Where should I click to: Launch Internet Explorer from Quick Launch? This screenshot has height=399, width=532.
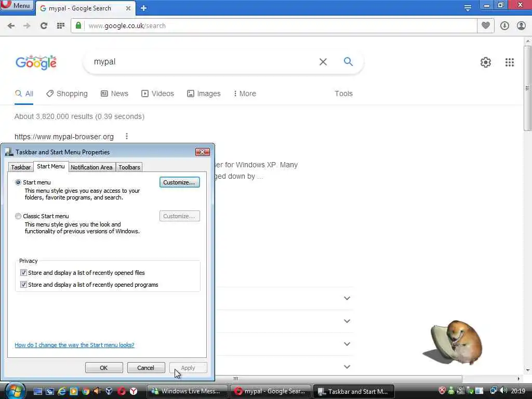pos(61,391)
